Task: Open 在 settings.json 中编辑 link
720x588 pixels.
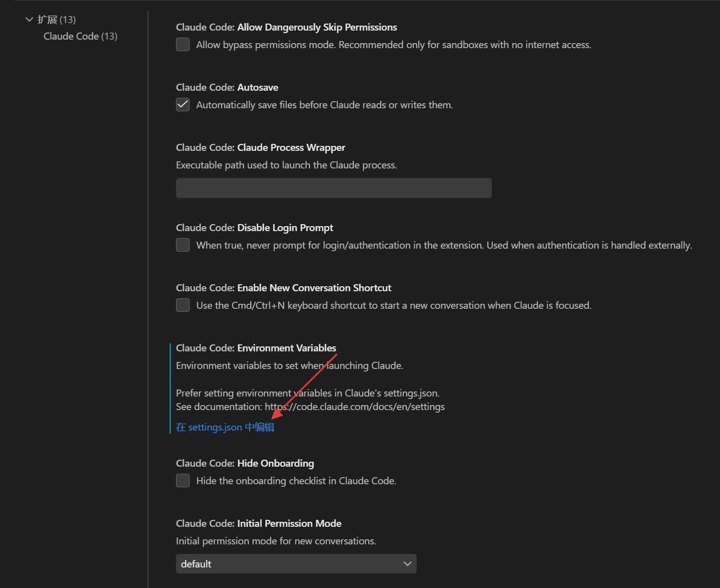Action: 225,427
